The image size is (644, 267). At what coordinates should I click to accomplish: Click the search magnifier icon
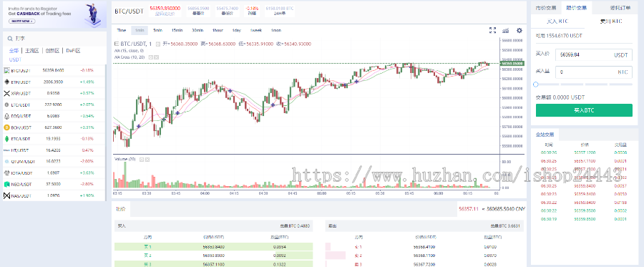(9, 39)
